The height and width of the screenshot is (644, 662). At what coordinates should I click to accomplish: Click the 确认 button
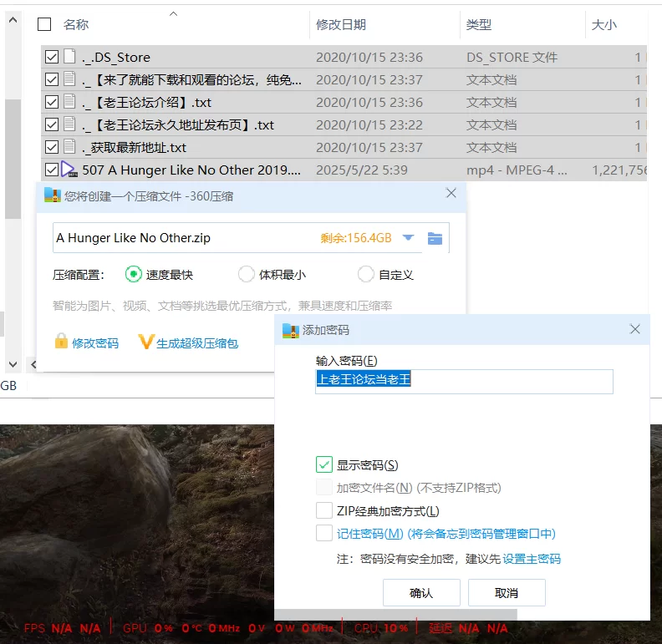(421, 592)
